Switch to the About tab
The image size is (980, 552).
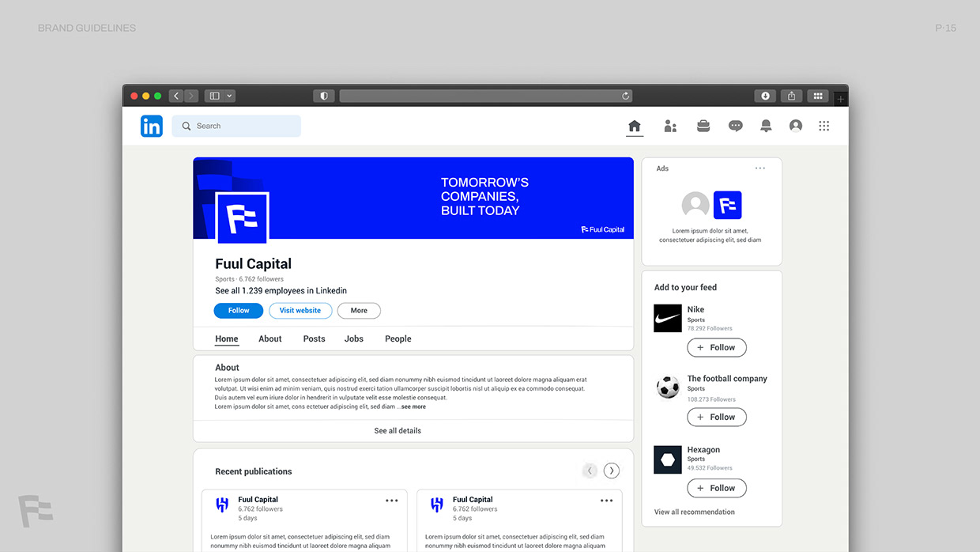pyautogui.click(x=269, y=338)
